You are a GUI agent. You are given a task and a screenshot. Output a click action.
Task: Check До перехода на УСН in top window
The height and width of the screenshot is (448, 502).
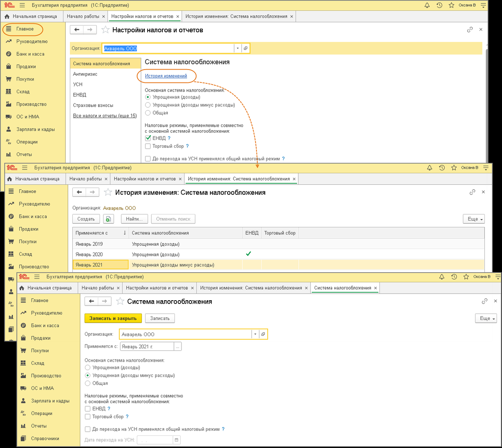148,159
